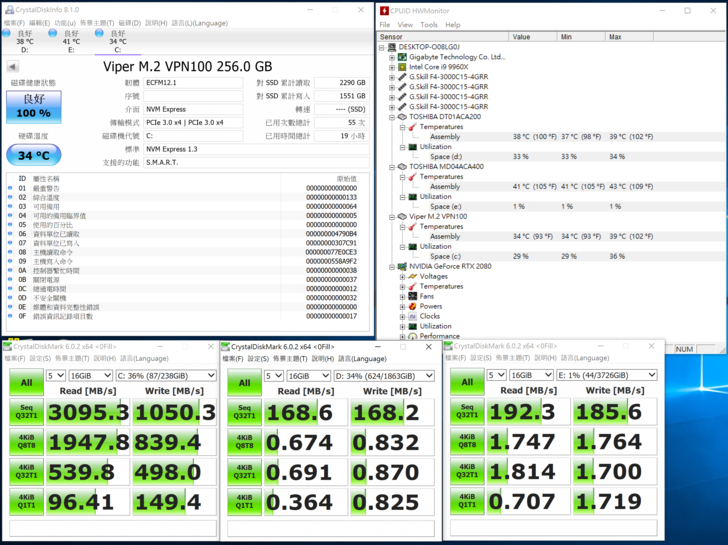The height and width of the screenshot is (545, 728).
Task: Click the Gigabyte Technology motherboard icon
Action: tap(403, 57)
